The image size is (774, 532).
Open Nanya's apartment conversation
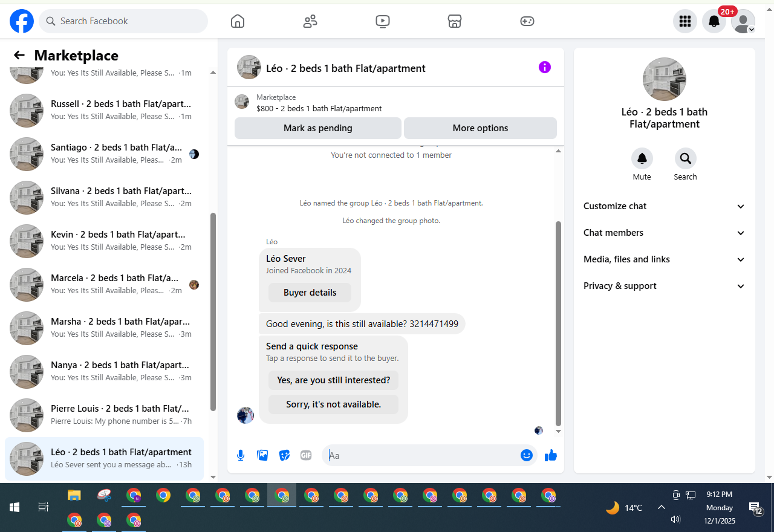click(104, 372)
